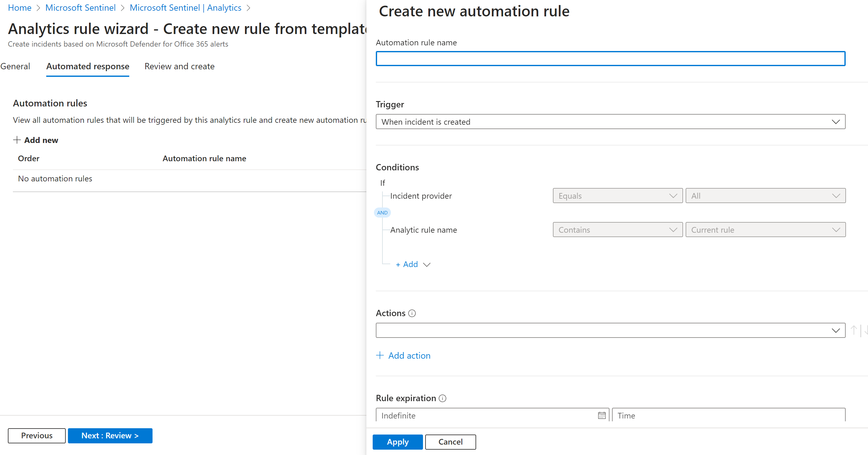Focus the Automation rule name field
This screenshot has width=868, height=455.
click(x=610, y=59)
